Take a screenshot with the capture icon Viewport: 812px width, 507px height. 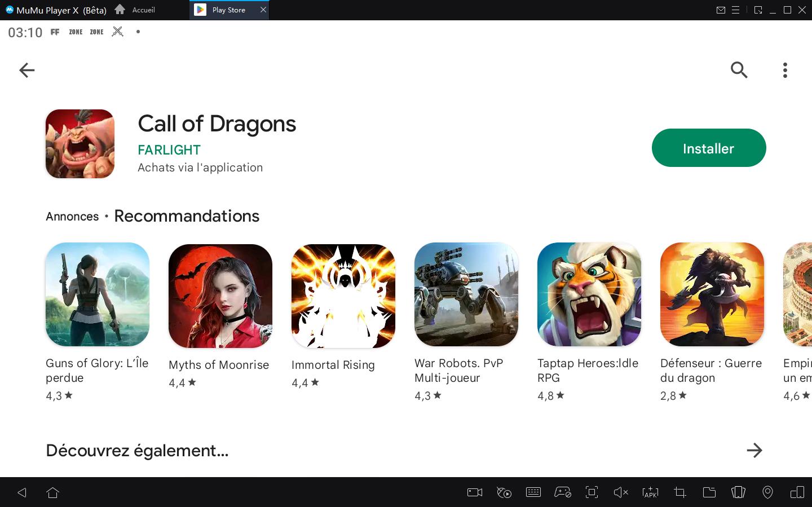tap(592, 492)
